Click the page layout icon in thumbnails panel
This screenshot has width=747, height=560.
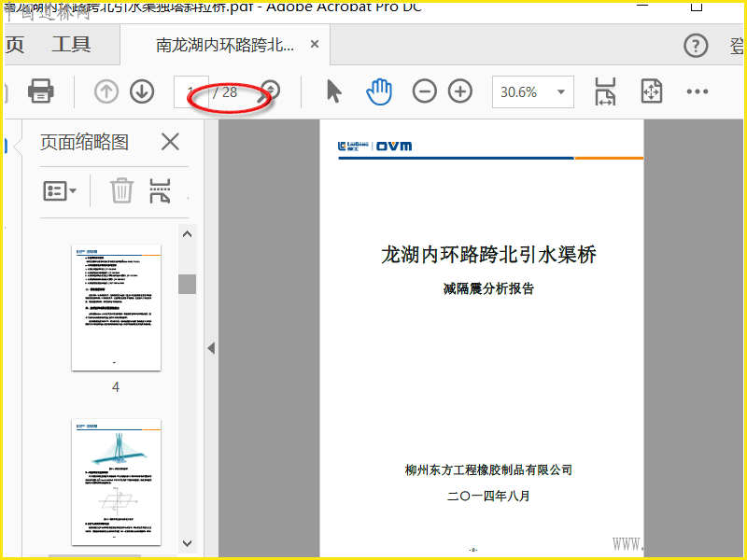tap(160, 191)
